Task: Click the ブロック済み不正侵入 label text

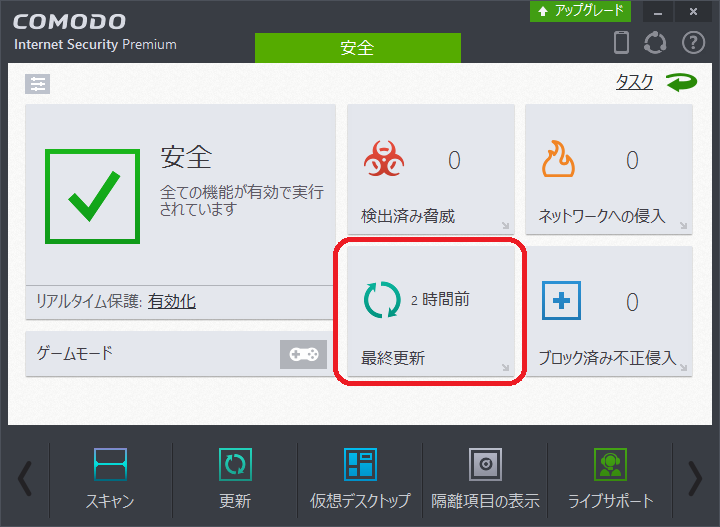Action: pos(607,358)
